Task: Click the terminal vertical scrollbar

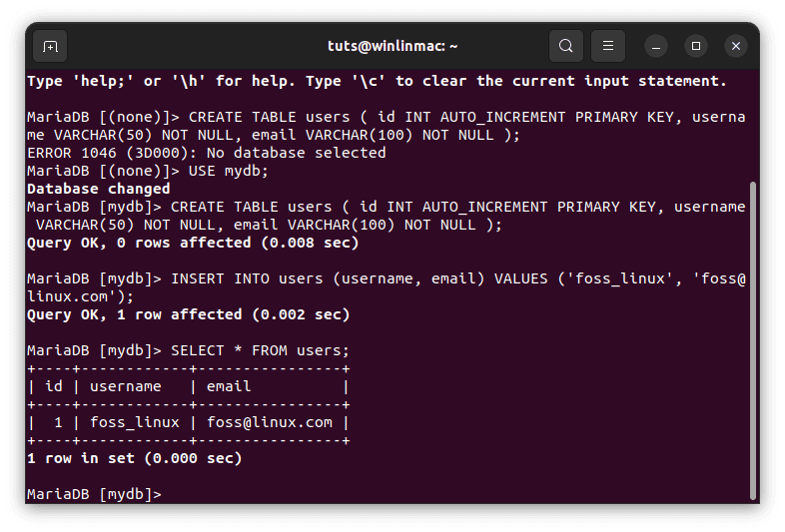Action: (x=752, y=340)
